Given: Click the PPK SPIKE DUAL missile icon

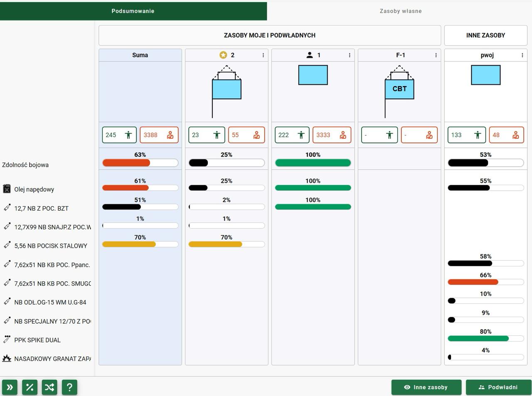Looking at the screenshot, I should tap(7, 339).
